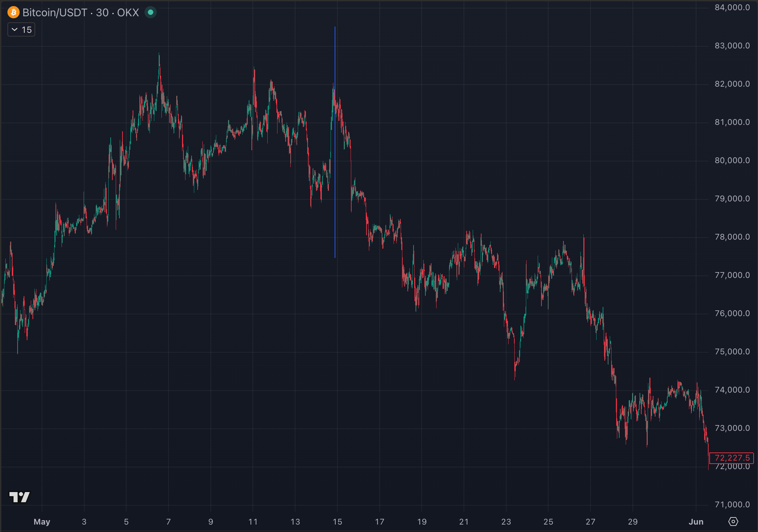Click date 27 on the time axis
Screen dimensions: 758x532
pyautogui.click(x=590, y=522)
